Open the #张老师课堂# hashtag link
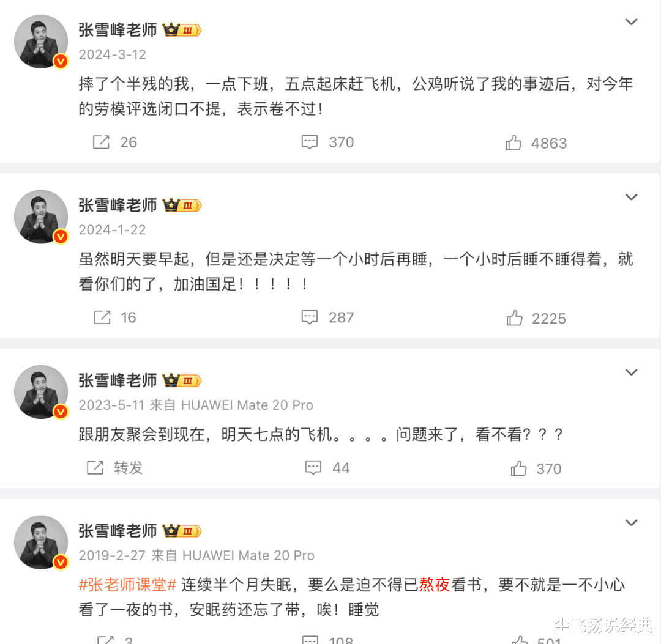Screen dimensions: 661x644 (128, 585)
